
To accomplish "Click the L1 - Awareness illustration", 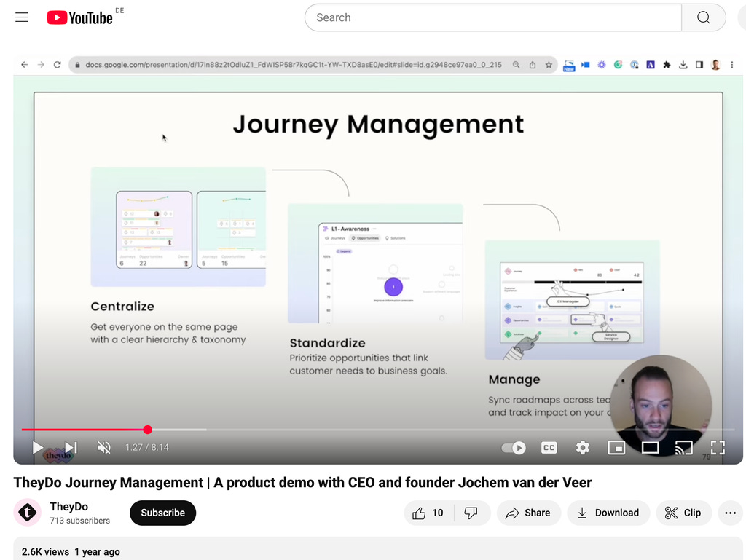I will [375, 264].
